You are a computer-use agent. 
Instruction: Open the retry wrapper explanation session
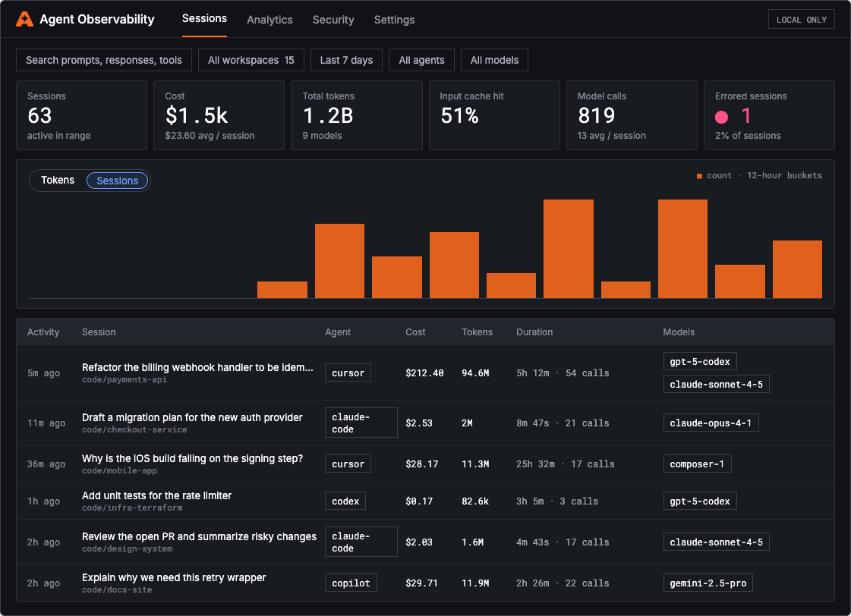(x=425, y=583)
